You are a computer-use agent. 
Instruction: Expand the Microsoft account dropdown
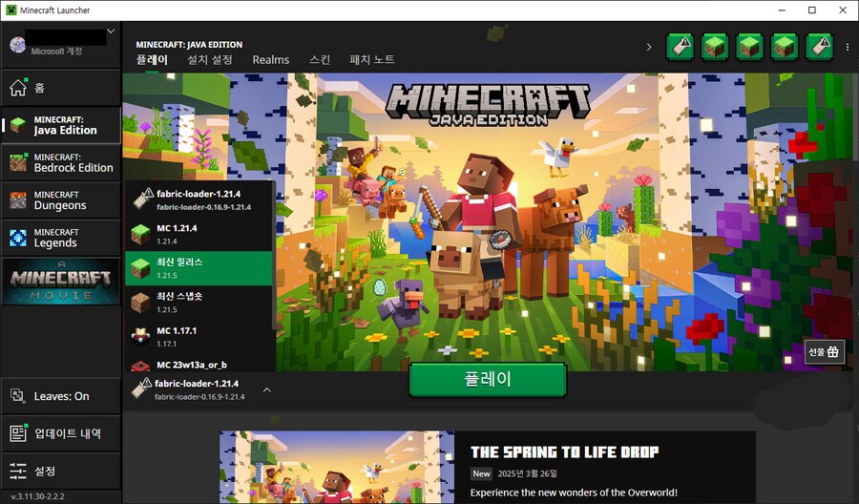click(112, 31)
